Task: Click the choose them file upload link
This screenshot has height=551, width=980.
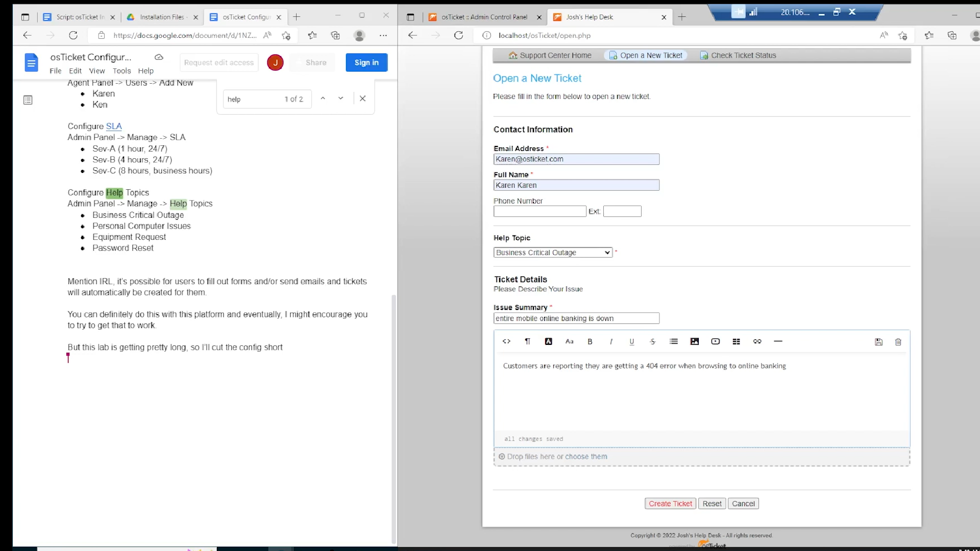Action: point(586,457)
